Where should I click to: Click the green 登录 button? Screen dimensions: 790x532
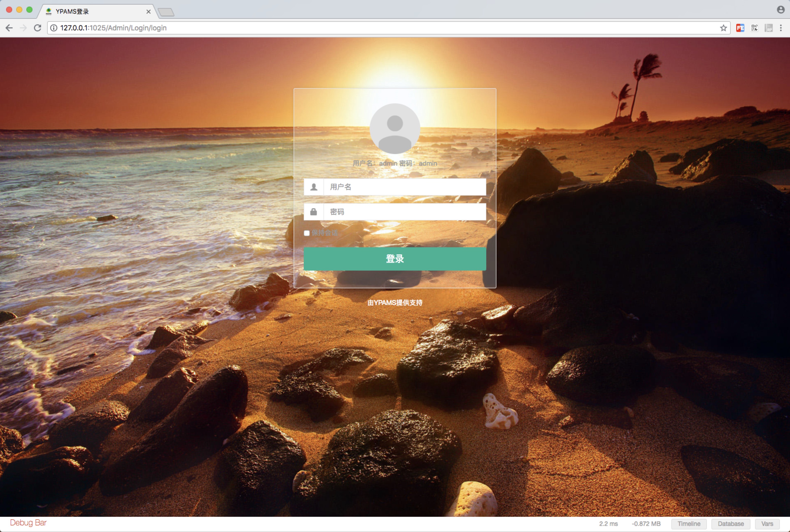pyautogui.click(x=394, y=259)
